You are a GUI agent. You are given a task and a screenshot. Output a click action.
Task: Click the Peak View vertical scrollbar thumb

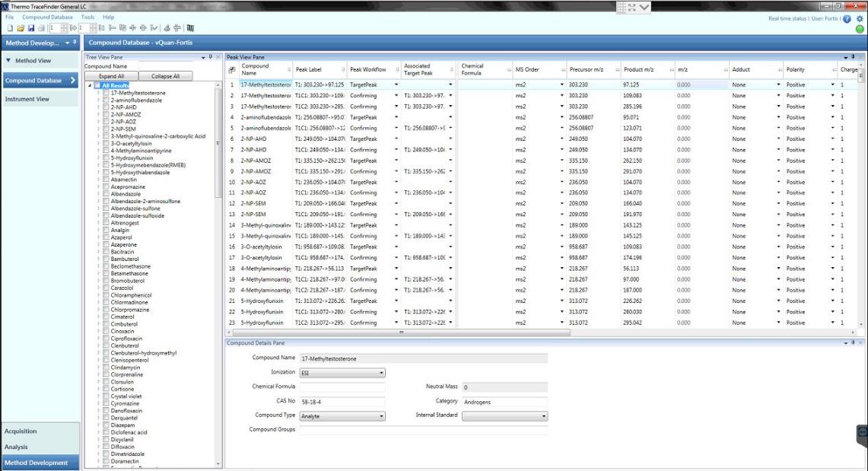[x=860, y=76]
